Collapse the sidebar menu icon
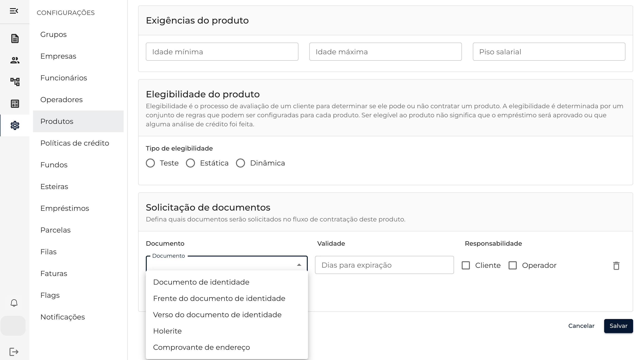This screenshot has height=360, width=644. pos(14,11)
